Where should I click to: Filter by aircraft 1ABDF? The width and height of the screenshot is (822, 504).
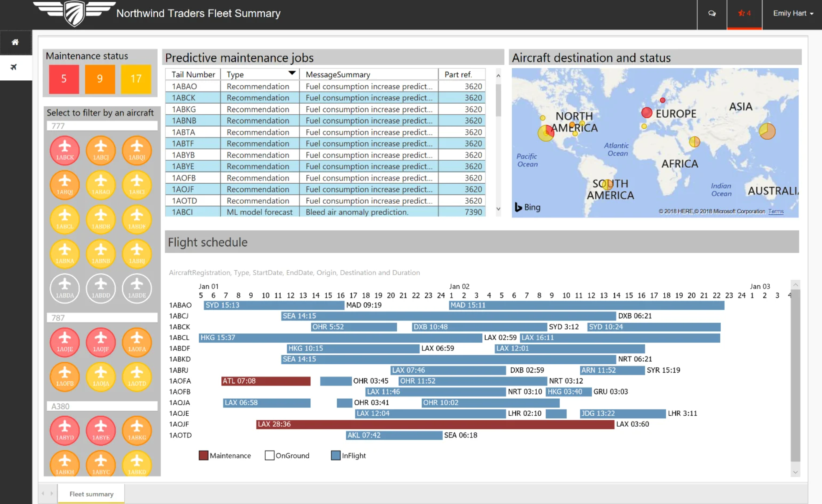pos(137,219)
